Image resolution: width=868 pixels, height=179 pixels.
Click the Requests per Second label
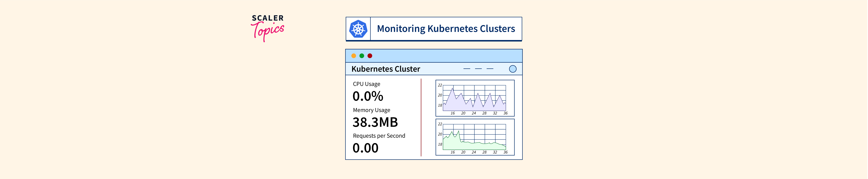[379, 136]
